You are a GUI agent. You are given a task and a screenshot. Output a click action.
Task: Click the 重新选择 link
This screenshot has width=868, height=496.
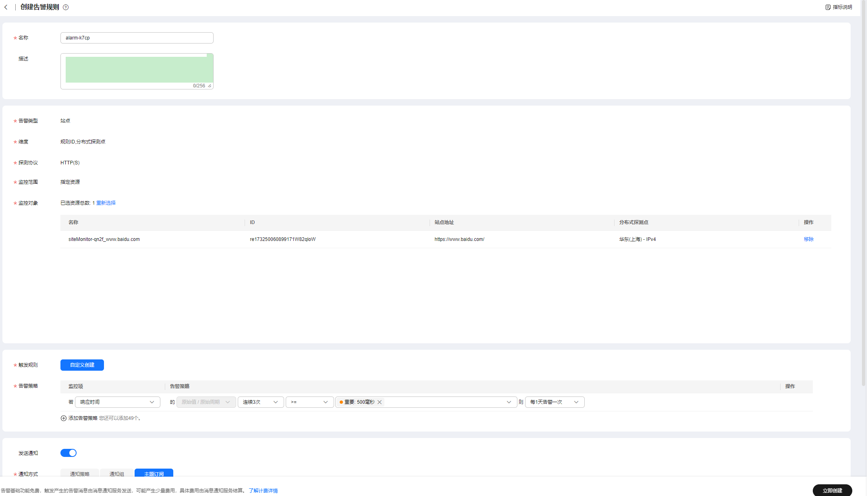coord(106,203)
